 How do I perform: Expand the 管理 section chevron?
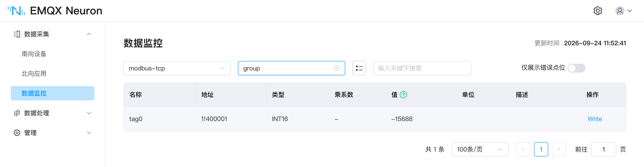(89, 133)
